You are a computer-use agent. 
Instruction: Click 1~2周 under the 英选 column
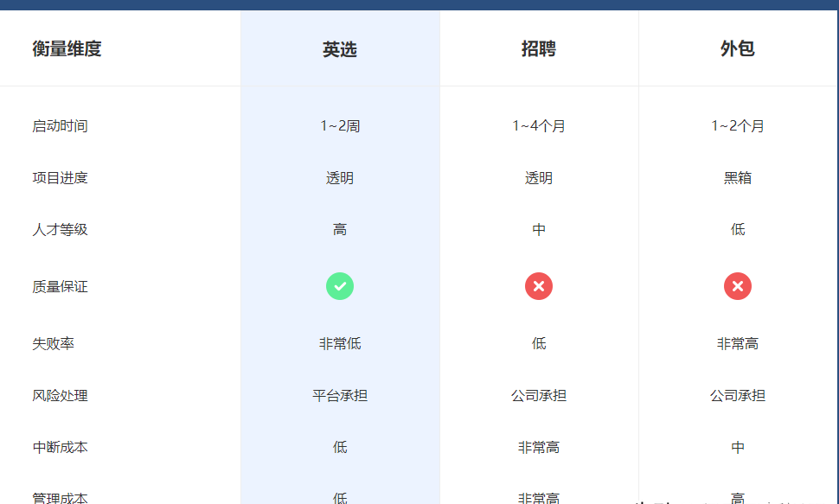click(x=340, y=125)
